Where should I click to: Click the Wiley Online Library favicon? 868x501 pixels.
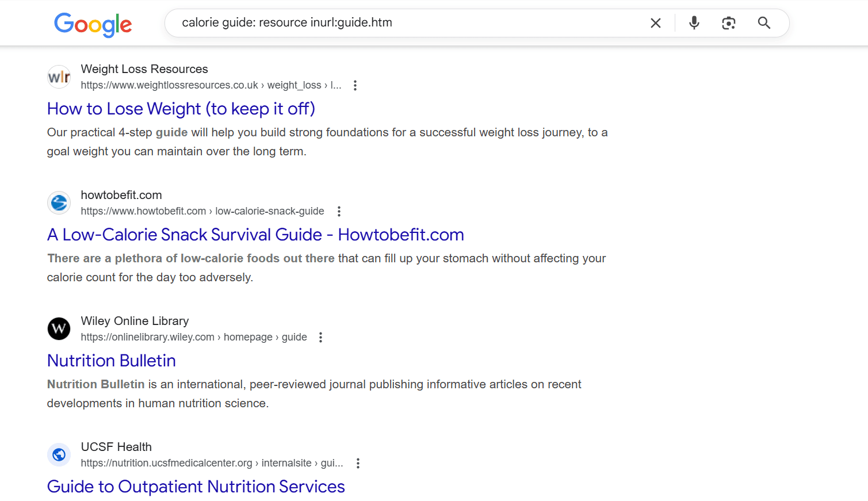[x=59, y=328]
